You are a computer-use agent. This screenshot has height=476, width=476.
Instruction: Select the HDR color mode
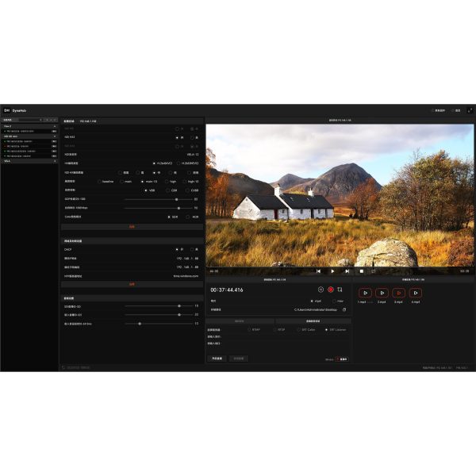[x=189, y=216]
